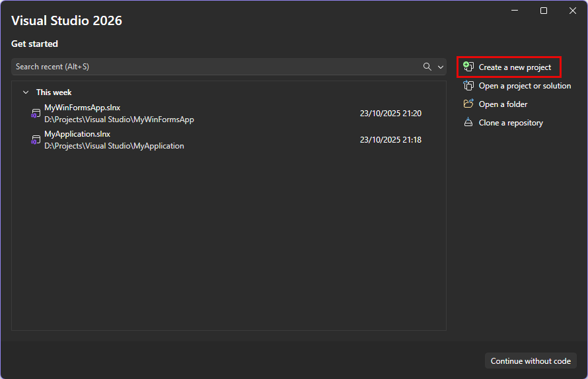Click path D:\Projects\Visual Studio\MyWinFormsApp
588x379 pixels.
pos(119,120)
